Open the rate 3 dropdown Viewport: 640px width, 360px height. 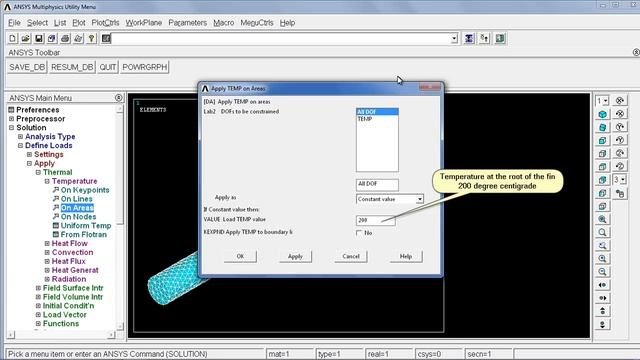pos(623,180)
